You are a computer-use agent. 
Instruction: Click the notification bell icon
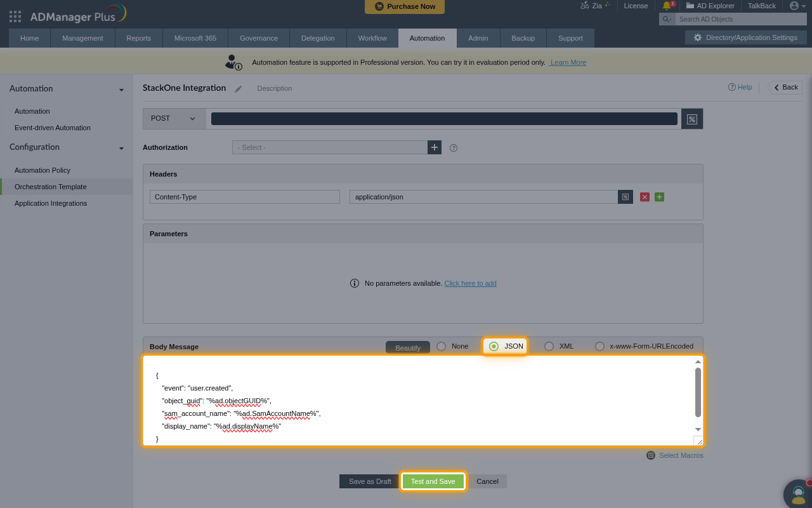pos(667,6)
